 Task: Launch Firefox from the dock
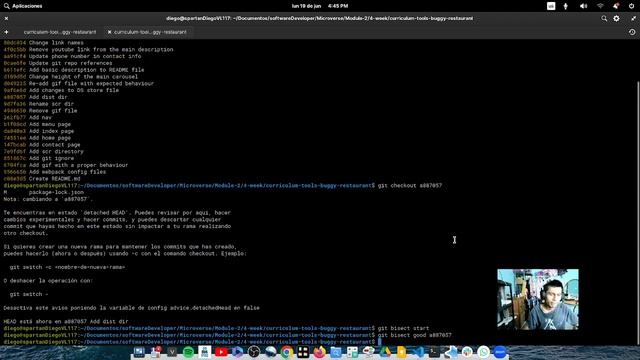[x=320, y=352]
